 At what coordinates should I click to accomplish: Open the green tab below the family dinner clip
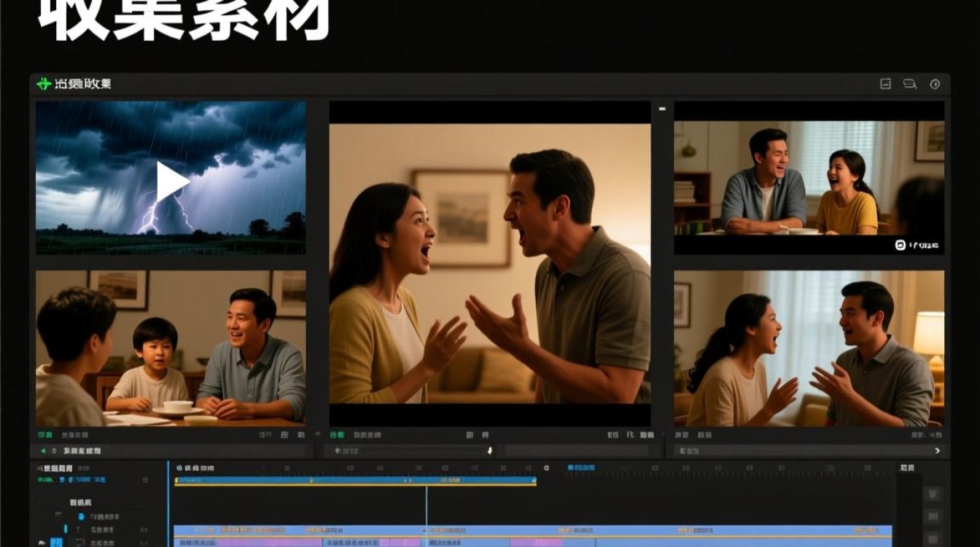[x=45, y=435]
